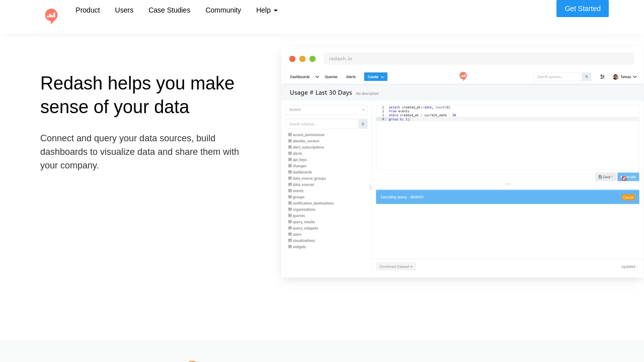644x362 pixels.
Task: Open the Download Dataset dropdown
Action: [396, 266]
